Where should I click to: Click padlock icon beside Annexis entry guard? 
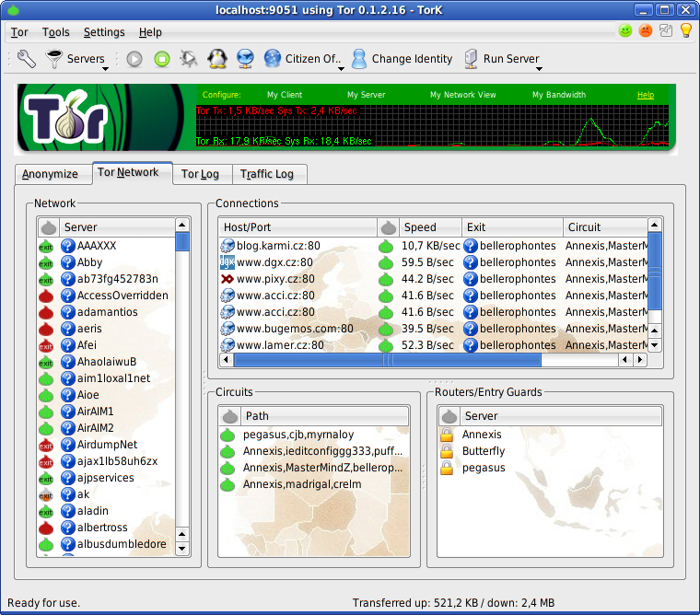pos(447,435)
